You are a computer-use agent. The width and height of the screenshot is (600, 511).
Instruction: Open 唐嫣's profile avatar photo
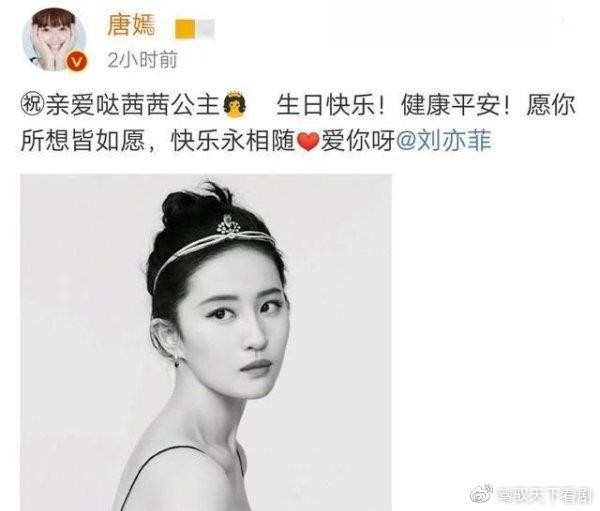(x=54, y=39)
